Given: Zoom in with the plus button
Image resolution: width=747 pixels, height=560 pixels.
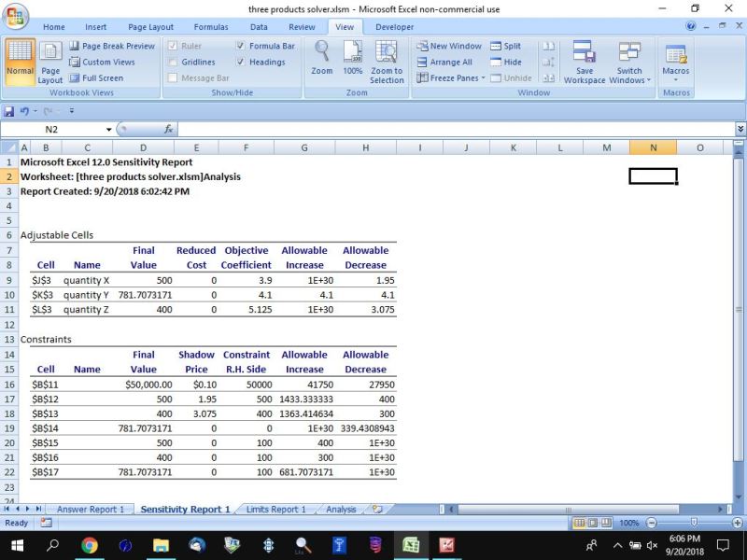Looking at the screenshot, I should click(738, 523).
